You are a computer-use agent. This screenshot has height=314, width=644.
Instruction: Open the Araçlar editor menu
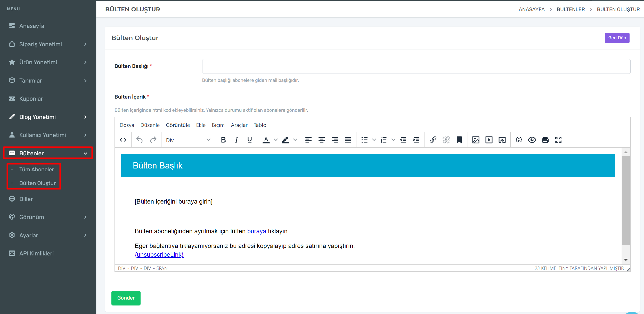click(x=239, y=125)
